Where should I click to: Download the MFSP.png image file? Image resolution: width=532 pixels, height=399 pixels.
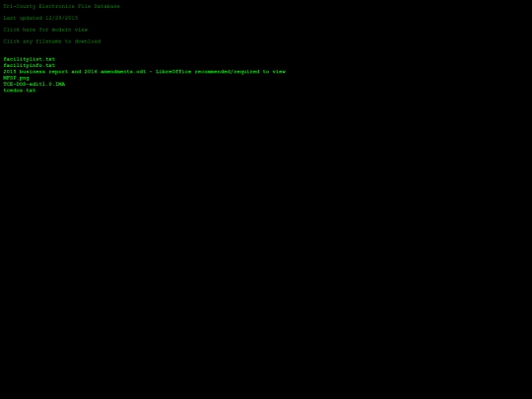coord(17,78)
